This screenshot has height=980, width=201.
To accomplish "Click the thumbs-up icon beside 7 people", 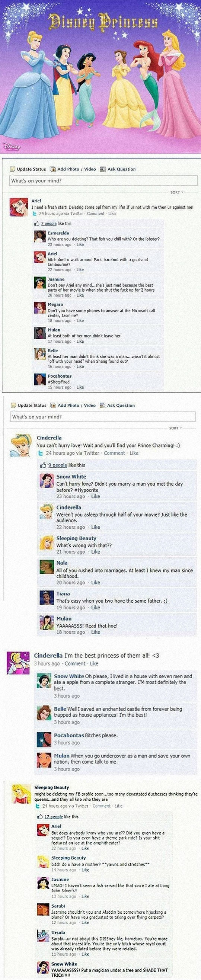I will click(x=37, y=223).
